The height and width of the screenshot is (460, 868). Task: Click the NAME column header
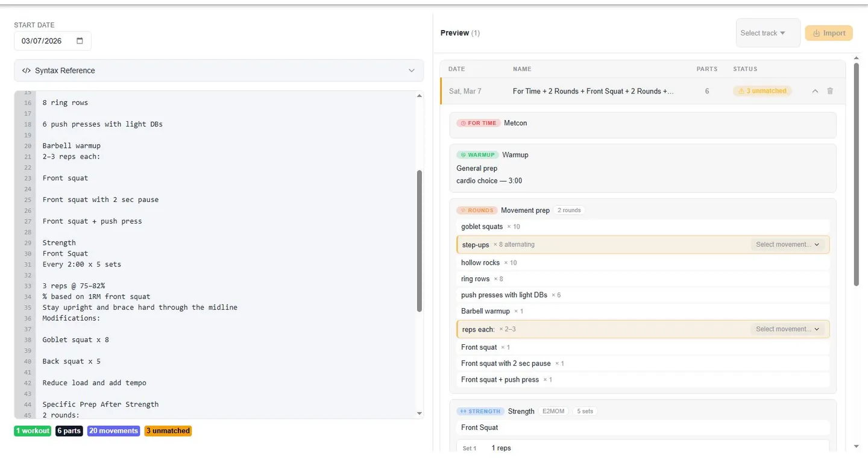(522, 69)
